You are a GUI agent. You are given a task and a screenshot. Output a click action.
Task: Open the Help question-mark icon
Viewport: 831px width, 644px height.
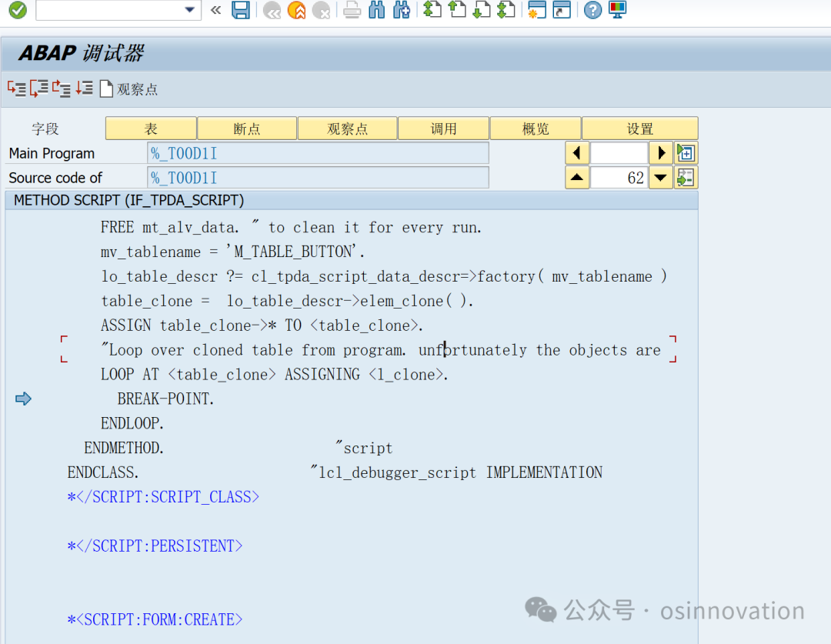pos(592,10)
